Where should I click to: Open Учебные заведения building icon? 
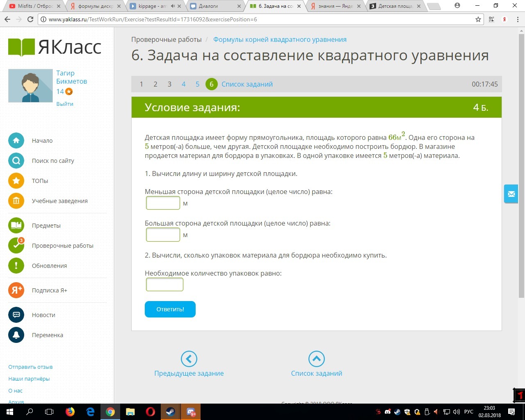coord(16,201)
